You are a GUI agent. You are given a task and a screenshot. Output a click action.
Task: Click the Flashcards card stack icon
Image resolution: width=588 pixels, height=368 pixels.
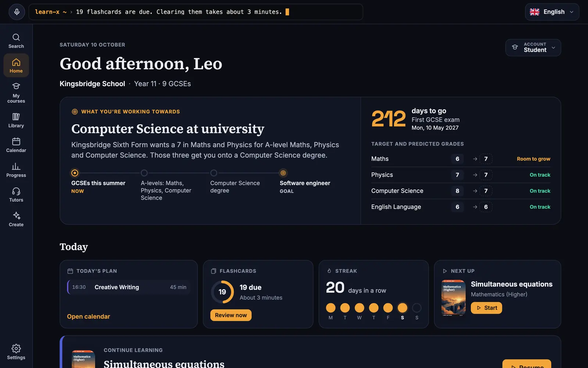(214, 271)
